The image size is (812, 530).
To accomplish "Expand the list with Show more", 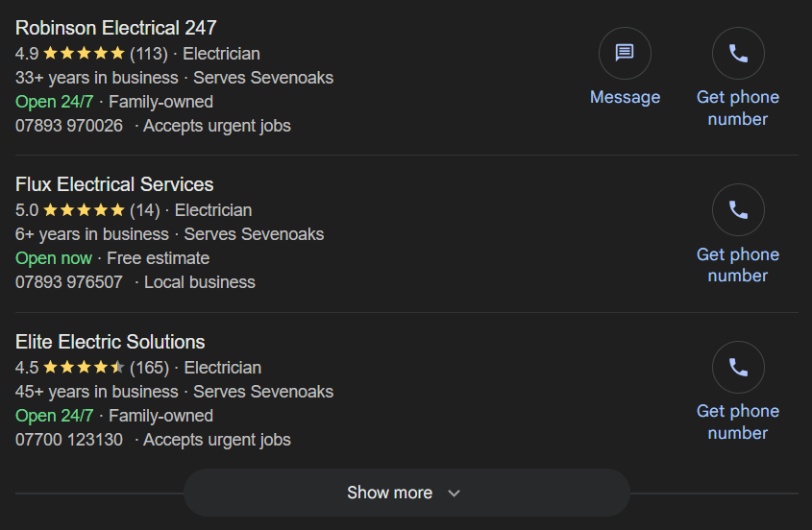I will point(406,493).
